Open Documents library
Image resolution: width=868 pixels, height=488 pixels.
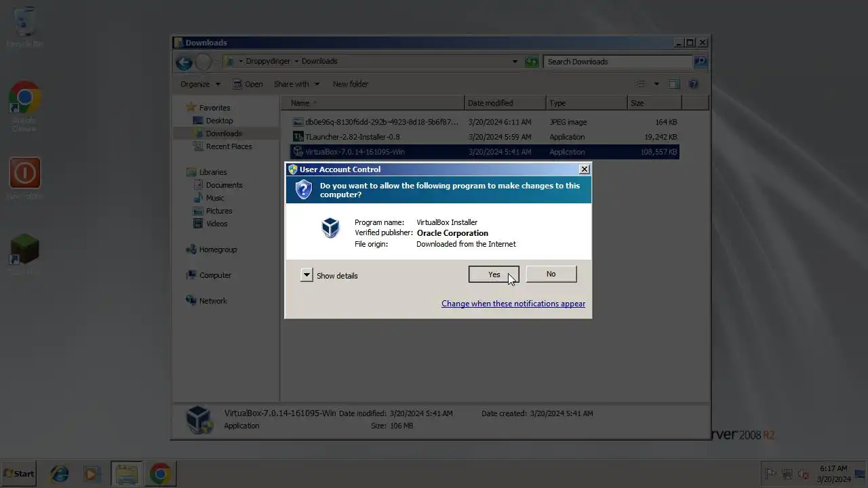point(224,185)
